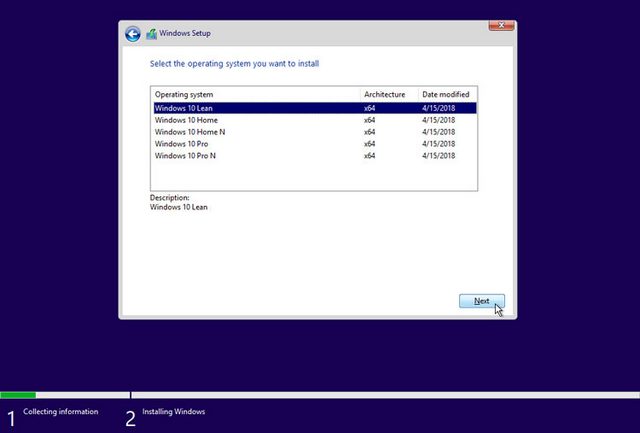Click 4/15/2018 date in Windows 10 Home N row
The height and width of the screenshot is (433, 640).
coord(438,132)
